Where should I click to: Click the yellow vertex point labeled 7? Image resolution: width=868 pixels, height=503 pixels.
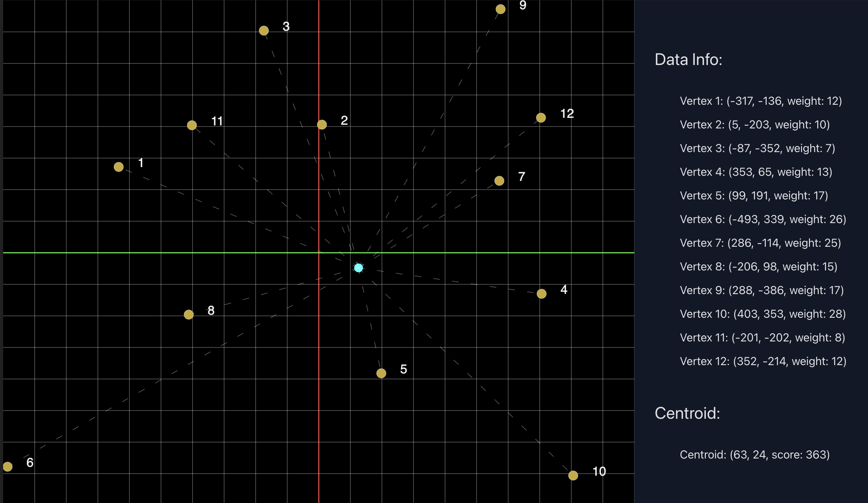point(499,181)
